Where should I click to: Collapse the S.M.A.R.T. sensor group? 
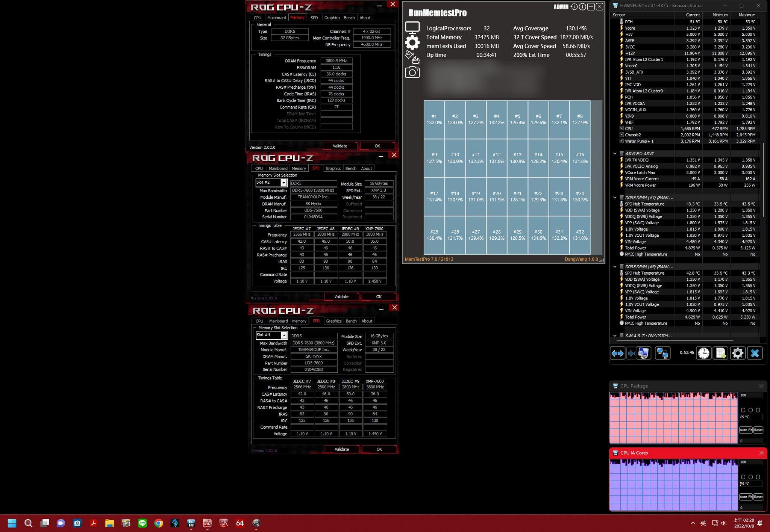click(615, 336)
